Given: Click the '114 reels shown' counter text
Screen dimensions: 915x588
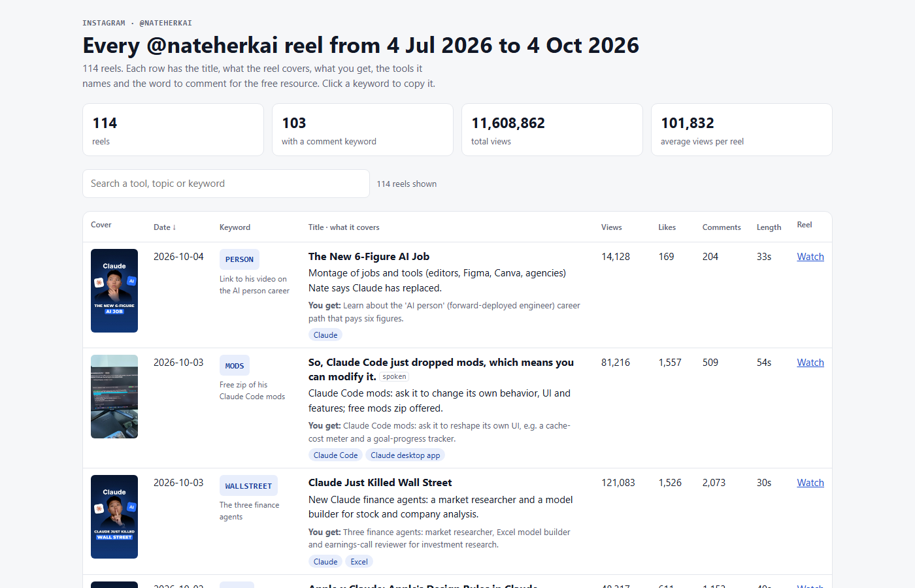Looking at the screenshot, I should 407,184.
